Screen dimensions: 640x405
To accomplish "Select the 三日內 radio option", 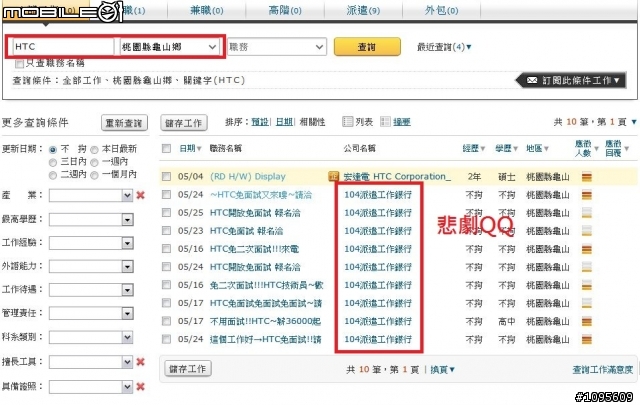I will [x=53, y=162].
